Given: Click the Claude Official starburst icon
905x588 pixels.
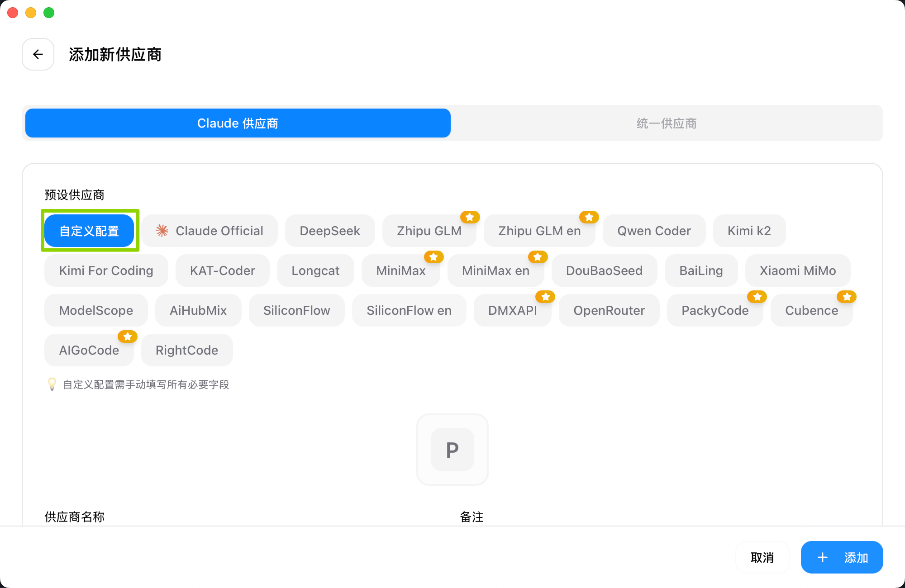Looking at the screenshot, I should tap(162, 231).
